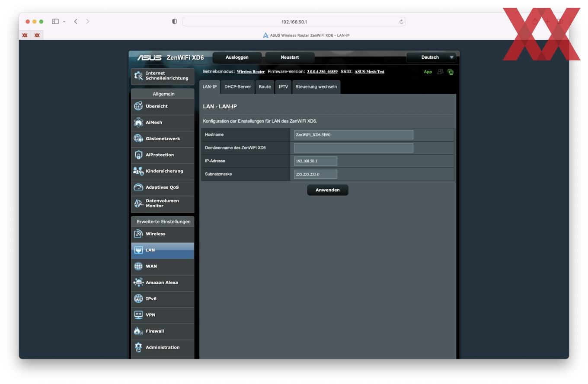Click the first pinned XX tab
Screen dimensions: 588x384
(x=25, y=35)
